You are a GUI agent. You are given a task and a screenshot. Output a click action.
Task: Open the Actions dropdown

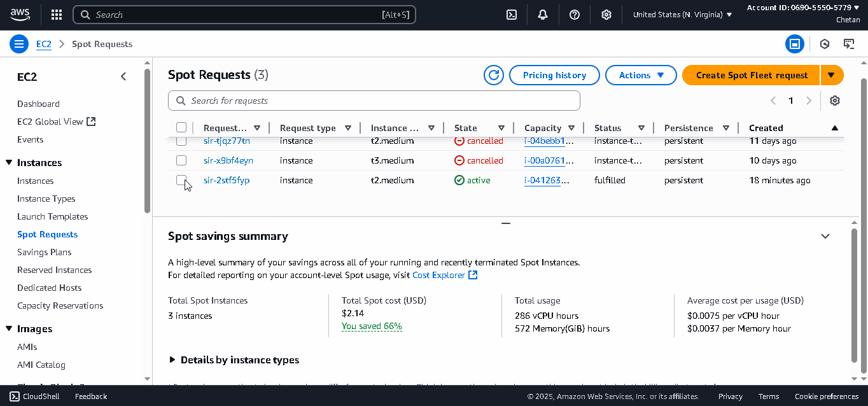641,75
